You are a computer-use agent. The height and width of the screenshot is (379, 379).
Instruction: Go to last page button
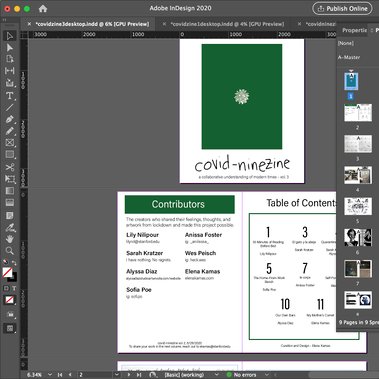point(138,375)
